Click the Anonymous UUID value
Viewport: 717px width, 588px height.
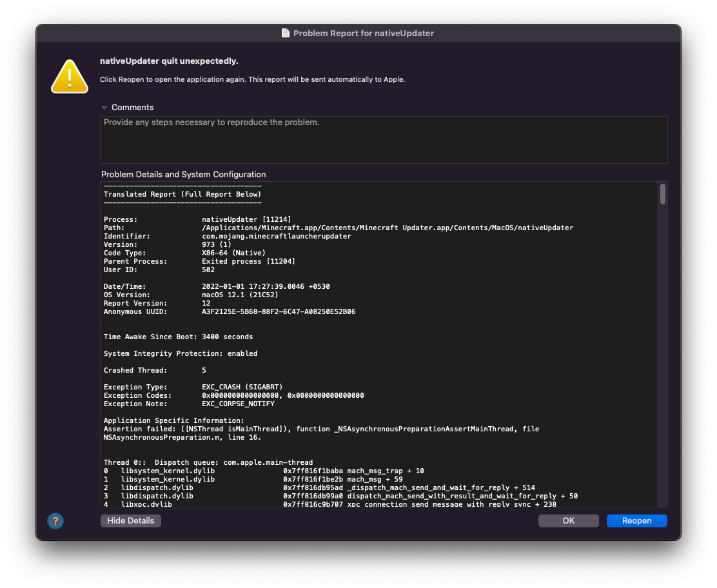[x=279, y=311]
